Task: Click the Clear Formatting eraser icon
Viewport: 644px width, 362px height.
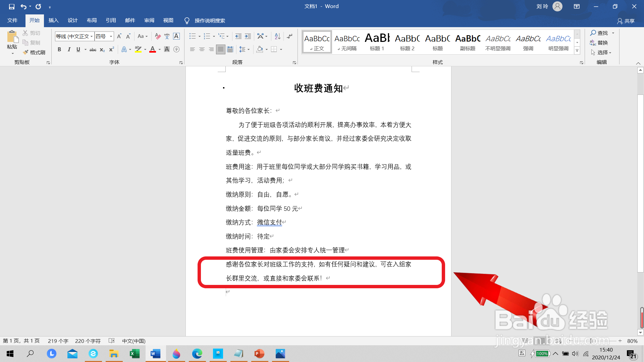Action: [x=158, y=36]
